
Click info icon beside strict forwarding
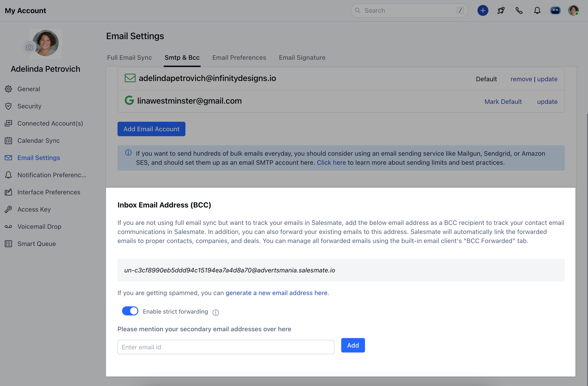216,312
